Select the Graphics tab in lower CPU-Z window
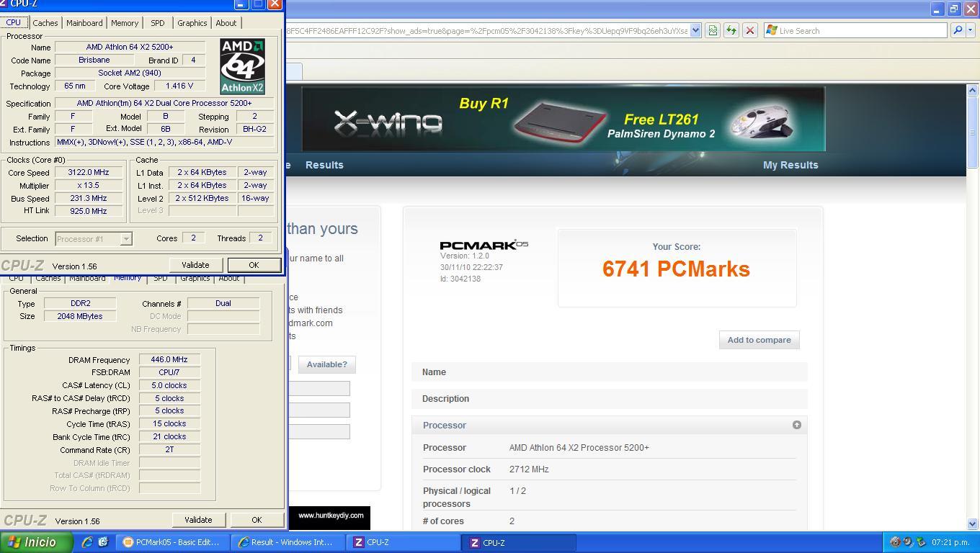Screen dimensions: 980x553 point(195,278)
